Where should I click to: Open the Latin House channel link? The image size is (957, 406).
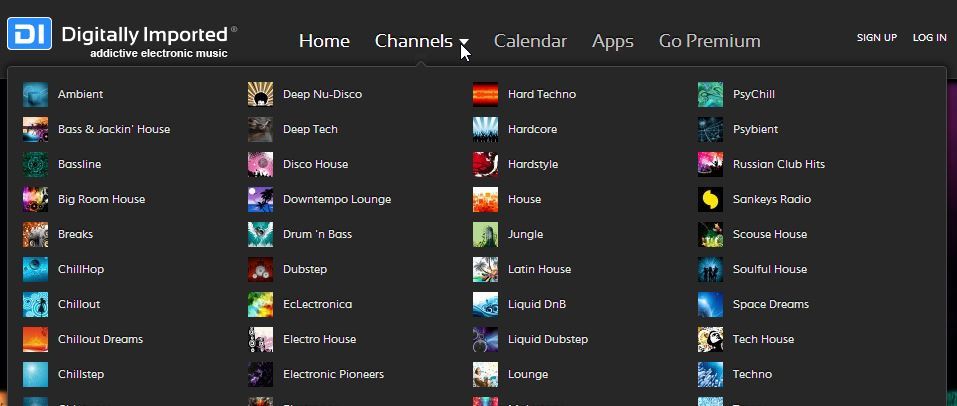click(540, 269)
